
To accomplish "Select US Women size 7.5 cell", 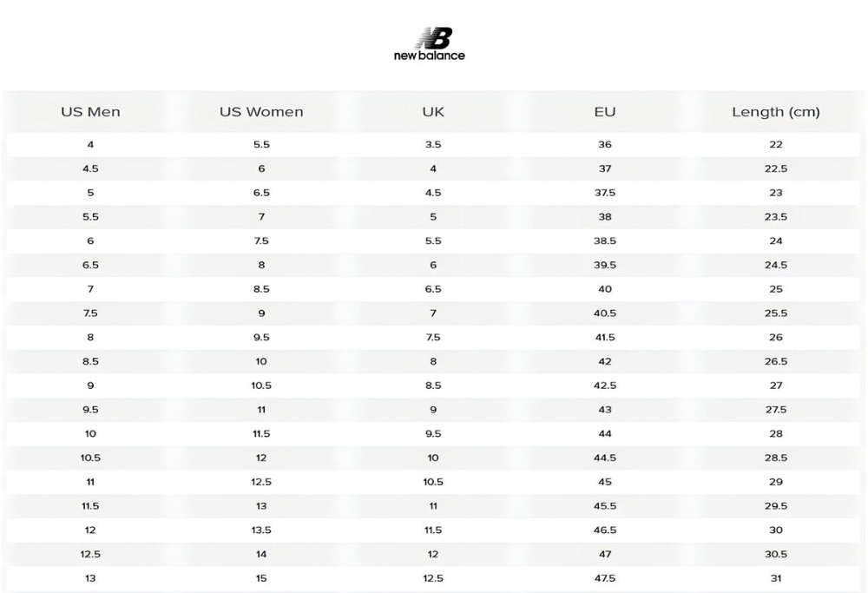I will tap(261, 240).
